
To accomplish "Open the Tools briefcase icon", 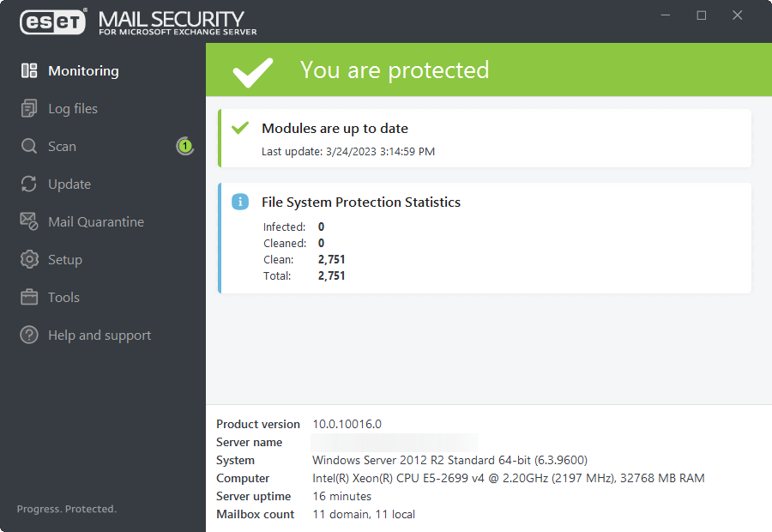I will (x=28, y=297).
